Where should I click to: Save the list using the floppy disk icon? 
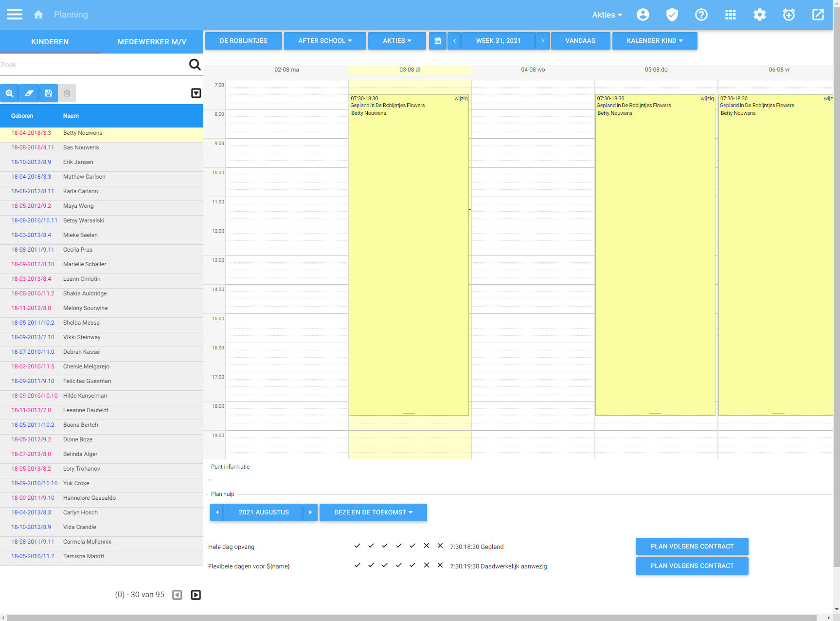pyautogui.click(x=48, y=93)
